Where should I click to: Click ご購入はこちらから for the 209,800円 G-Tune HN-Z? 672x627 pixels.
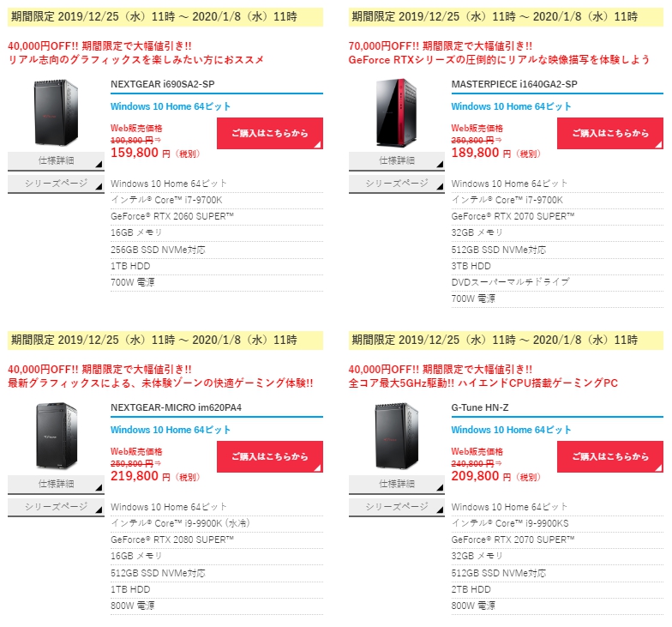click(610, 456)
